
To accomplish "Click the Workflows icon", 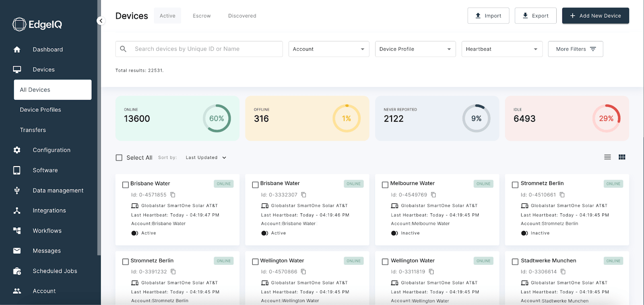I will [x=17, y=231].
